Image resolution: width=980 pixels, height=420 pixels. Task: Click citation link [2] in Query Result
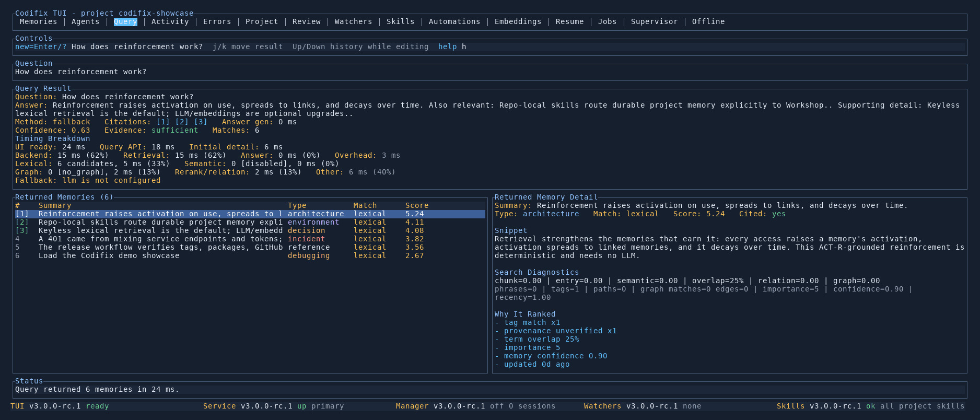point(182,122)
